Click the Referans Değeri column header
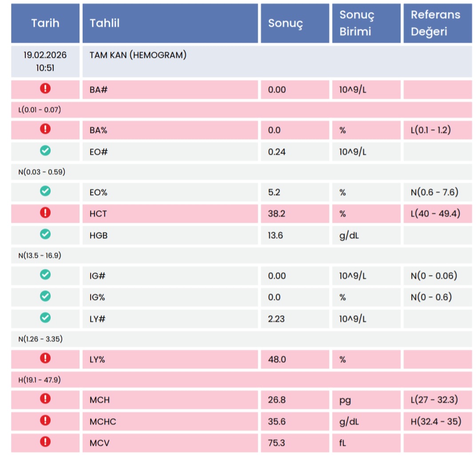This screenshot has height=459, width=476. pos(437,23)
